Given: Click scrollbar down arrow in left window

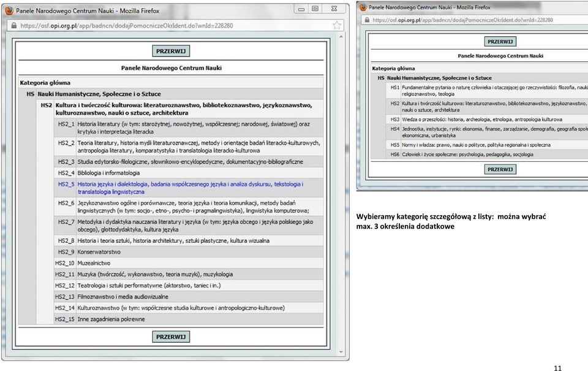Looking at the screenshot, I should tap(341, 352).
